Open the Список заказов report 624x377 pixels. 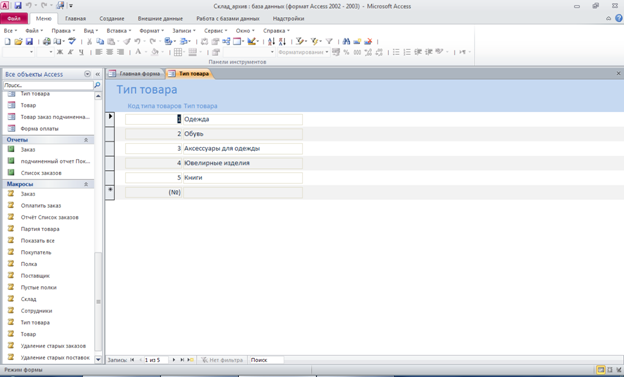tap(41, 173)
